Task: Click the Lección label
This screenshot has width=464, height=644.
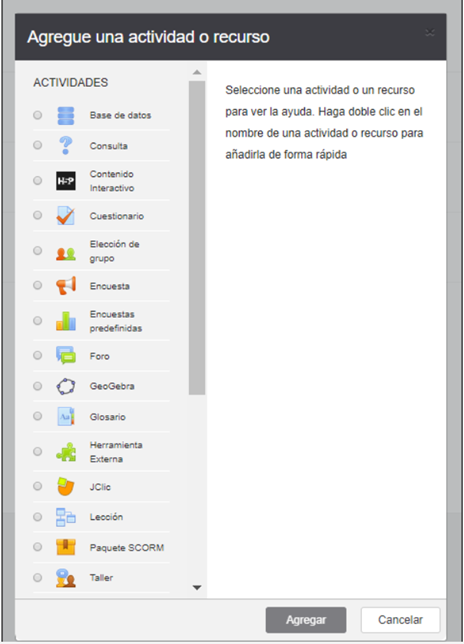Action: (106, 517)
